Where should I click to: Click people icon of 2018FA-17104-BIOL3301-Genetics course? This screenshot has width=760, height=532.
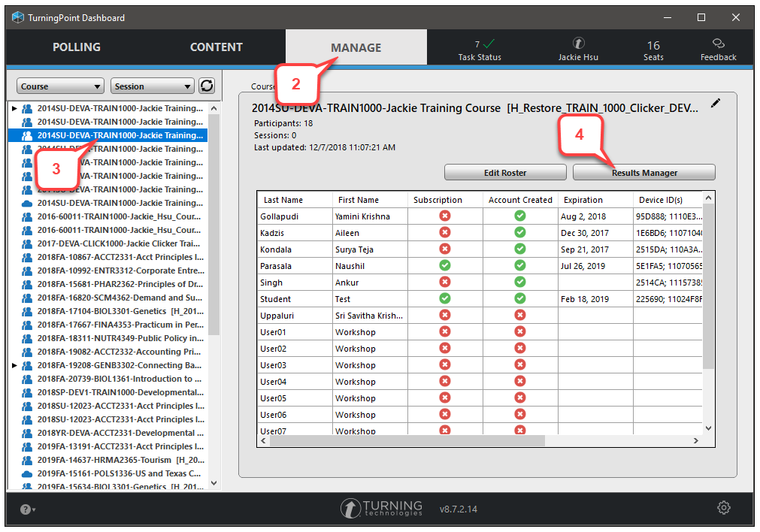[x=27, y=311]
